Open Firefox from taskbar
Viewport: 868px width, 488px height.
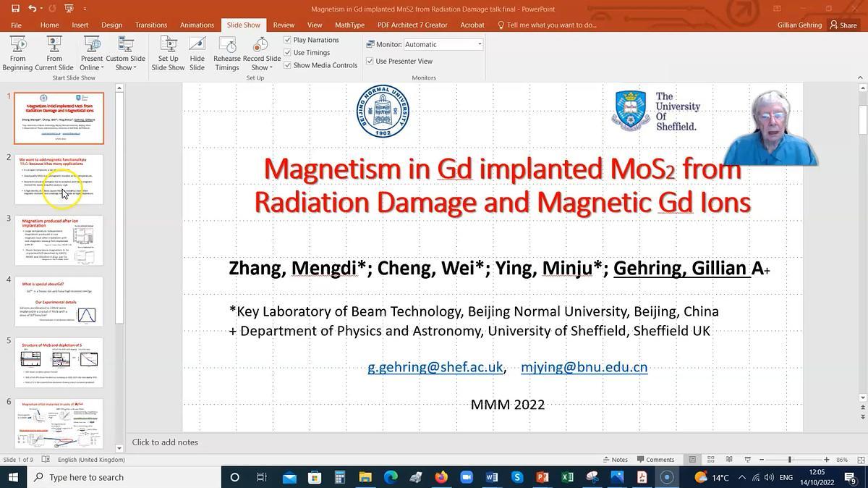pyautogui.click(x=441, y=477)
